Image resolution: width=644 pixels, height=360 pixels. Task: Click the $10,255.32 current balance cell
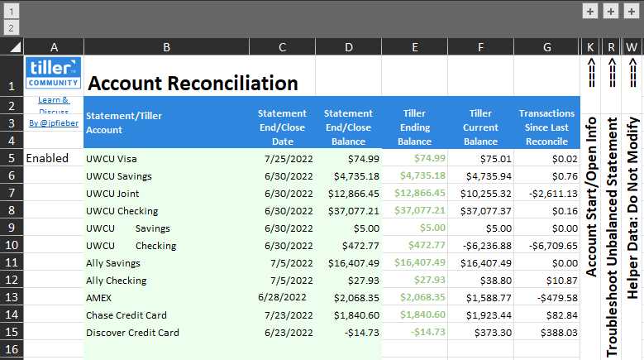(480, 193)
